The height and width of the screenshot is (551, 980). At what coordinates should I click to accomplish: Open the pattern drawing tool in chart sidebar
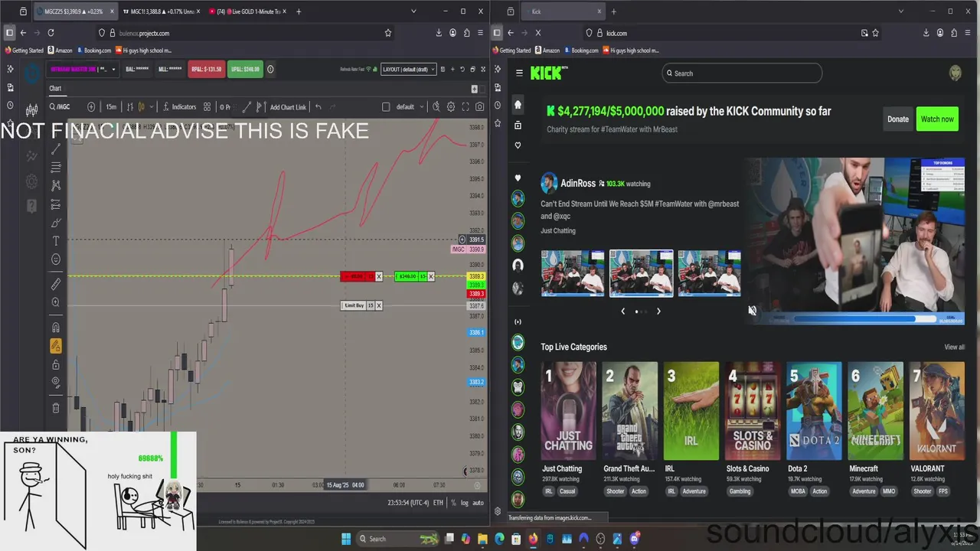pyautogui.click(x=56, y=186)
